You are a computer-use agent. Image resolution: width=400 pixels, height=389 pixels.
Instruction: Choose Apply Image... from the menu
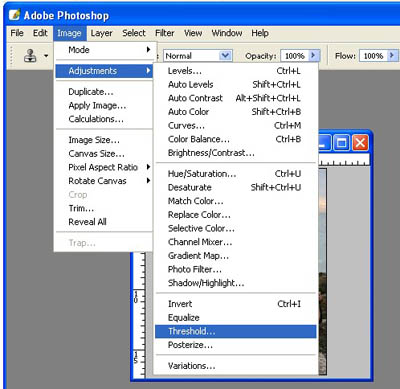pos(104,105)
